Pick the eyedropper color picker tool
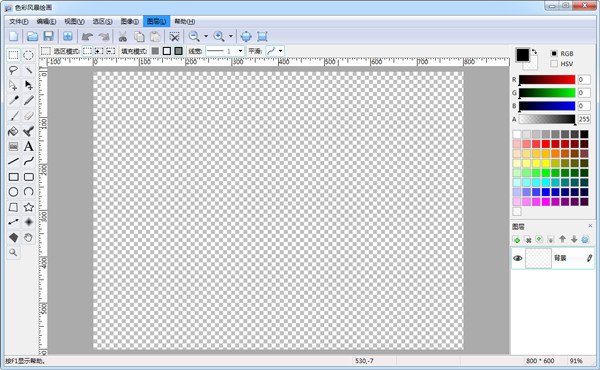Screen dimensions: 600x370 click(13, 101)
